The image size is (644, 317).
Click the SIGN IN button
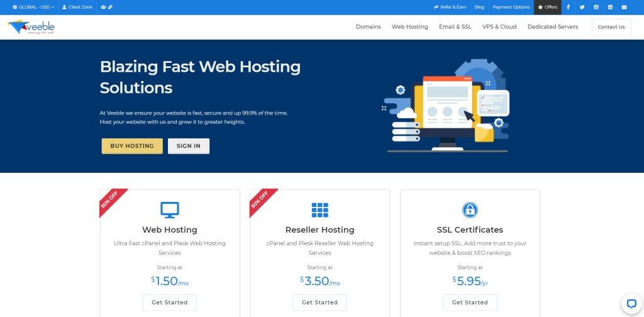pos(189,146)
